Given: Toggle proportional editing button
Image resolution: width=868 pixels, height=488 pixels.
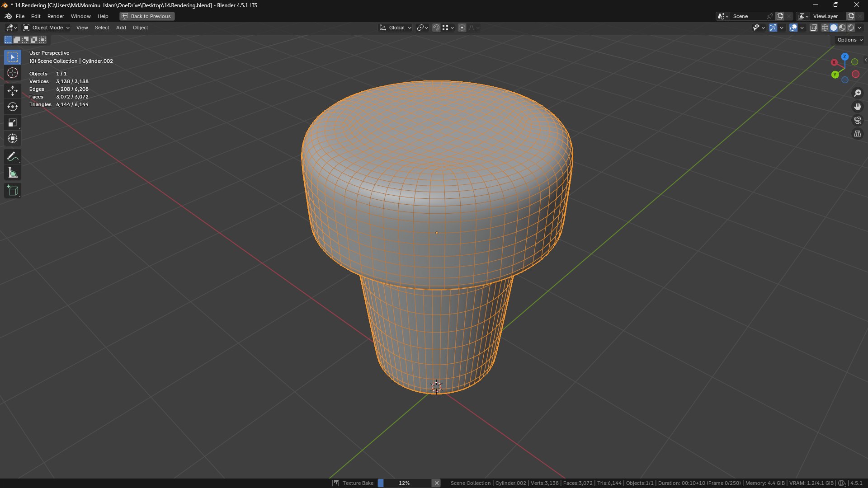Looking at the screenshot, I should point(462,28).
